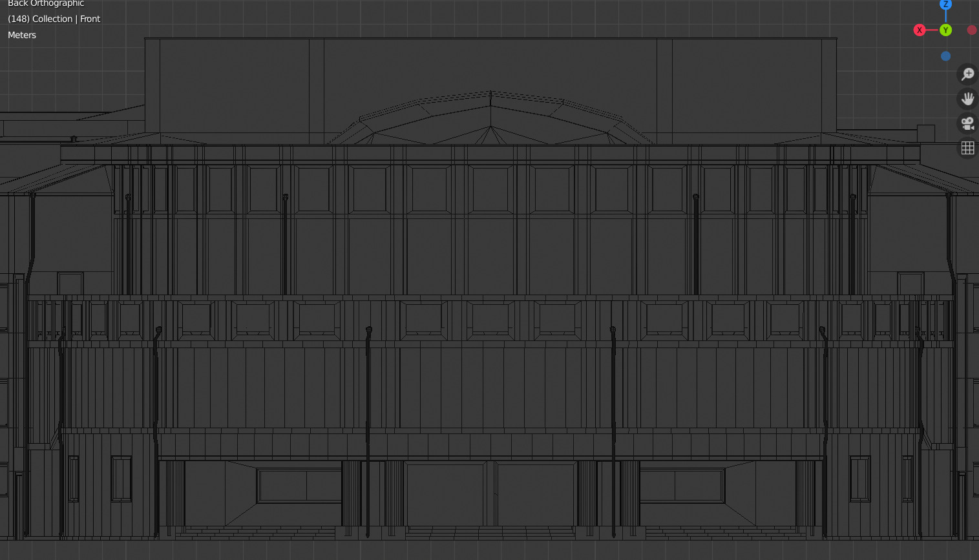Click the zoom view magnifier icon
This screenshot has width=979, height=560.
pos(967,74)
